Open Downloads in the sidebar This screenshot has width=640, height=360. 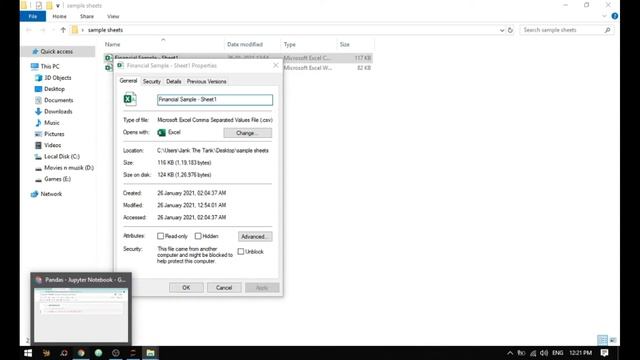pos(58,111)
